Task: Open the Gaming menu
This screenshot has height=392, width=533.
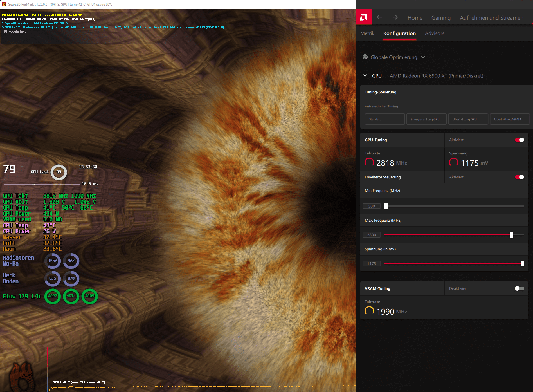Action: pyautogui.click(x=441, y=18)
